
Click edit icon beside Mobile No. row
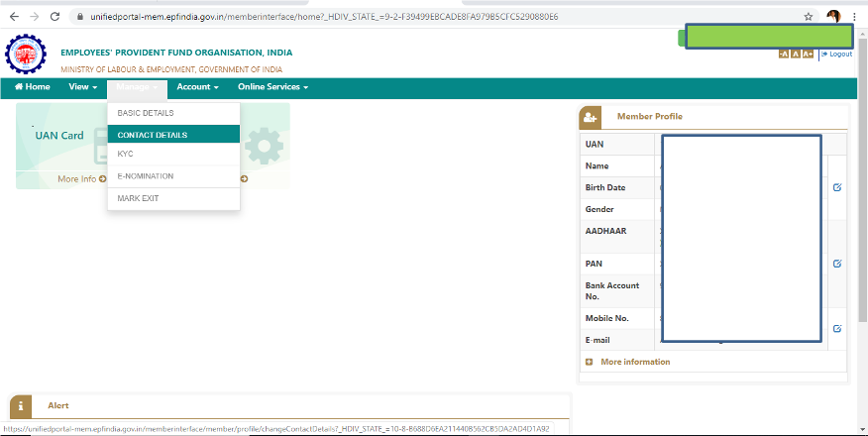(837, 328)
